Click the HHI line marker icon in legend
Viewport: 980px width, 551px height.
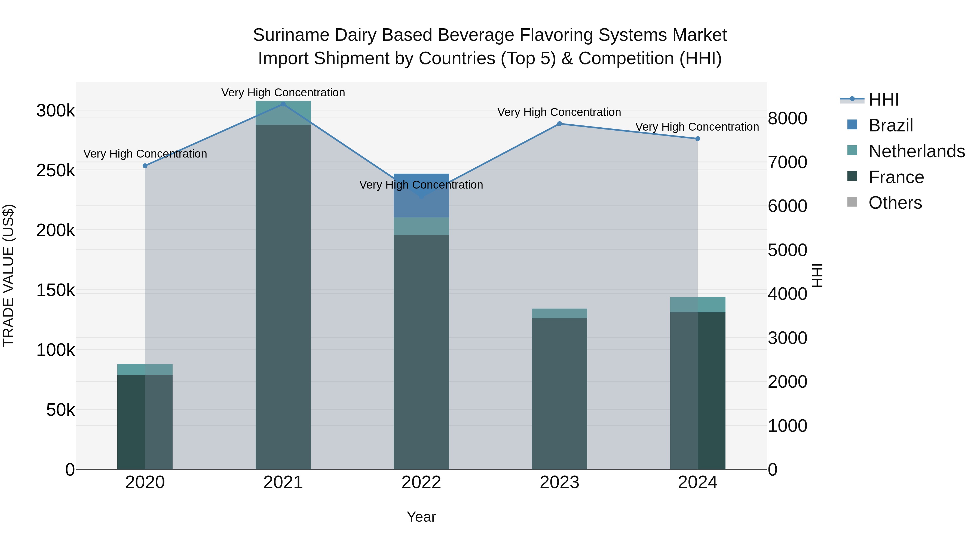click(852, 99)
